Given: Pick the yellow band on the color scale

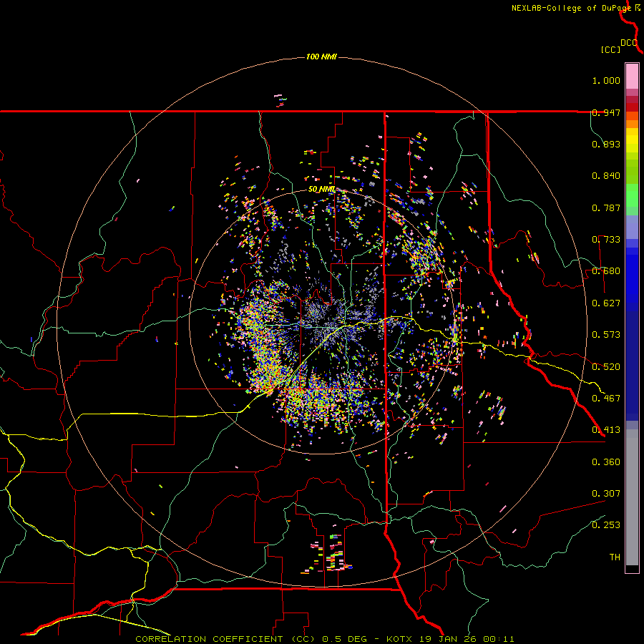Looking at the screenshot, I should [632, 140].
